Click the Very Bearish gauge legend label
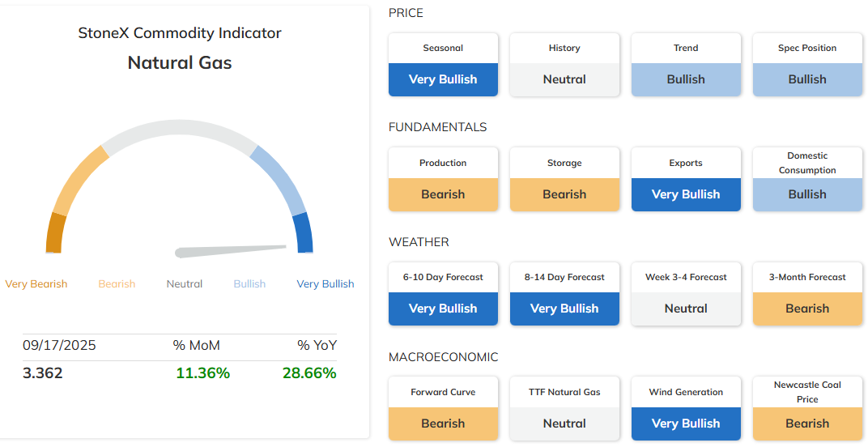This screenshot has height=447, width=868. pos(36,283)
